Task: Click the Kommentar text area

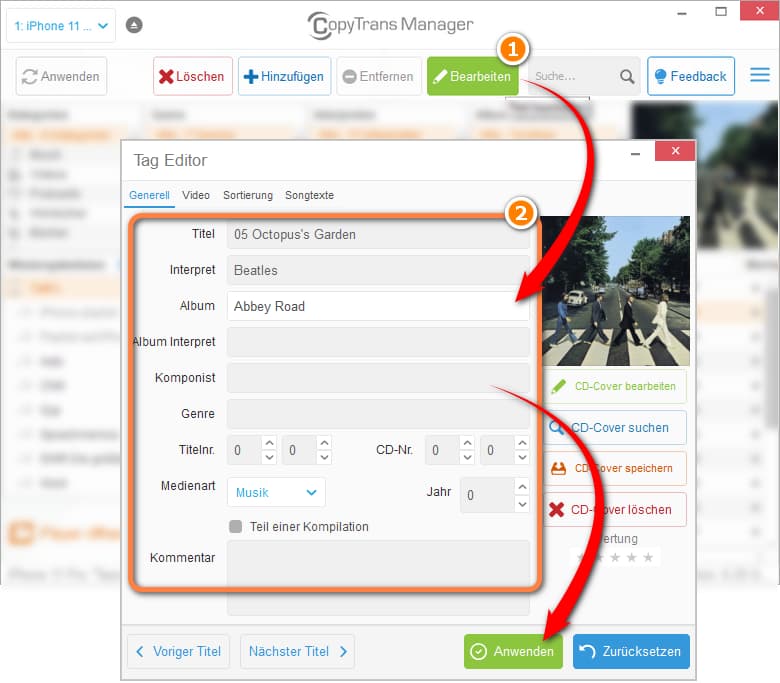Action: point(378,577)
